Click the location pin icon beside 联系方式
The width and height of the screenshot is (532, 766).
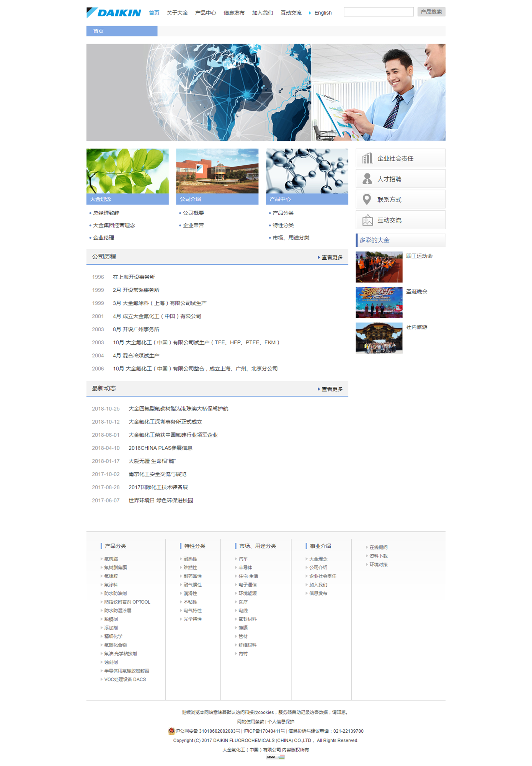[367, 200]
